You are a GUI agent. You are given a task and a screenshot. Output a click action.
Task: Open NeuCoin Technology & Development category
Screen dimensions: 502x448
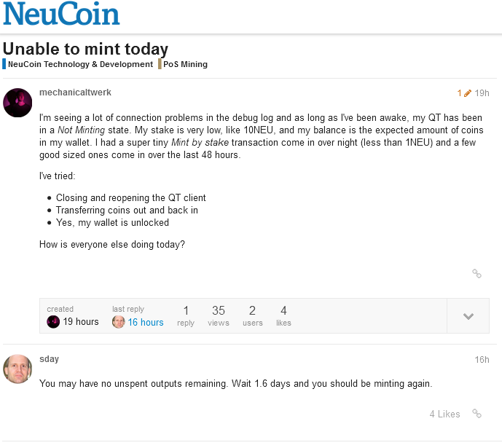[78, 64]
